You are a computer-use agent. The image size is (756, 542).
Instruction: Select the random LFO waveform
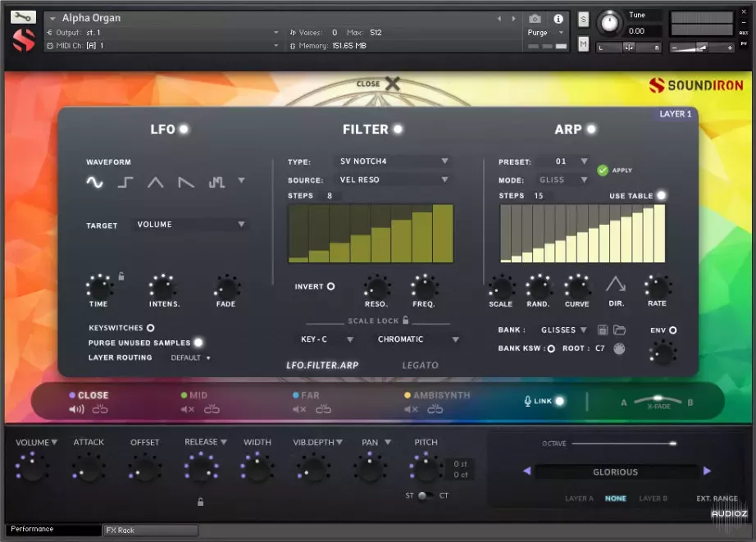[x=216, y=182]
